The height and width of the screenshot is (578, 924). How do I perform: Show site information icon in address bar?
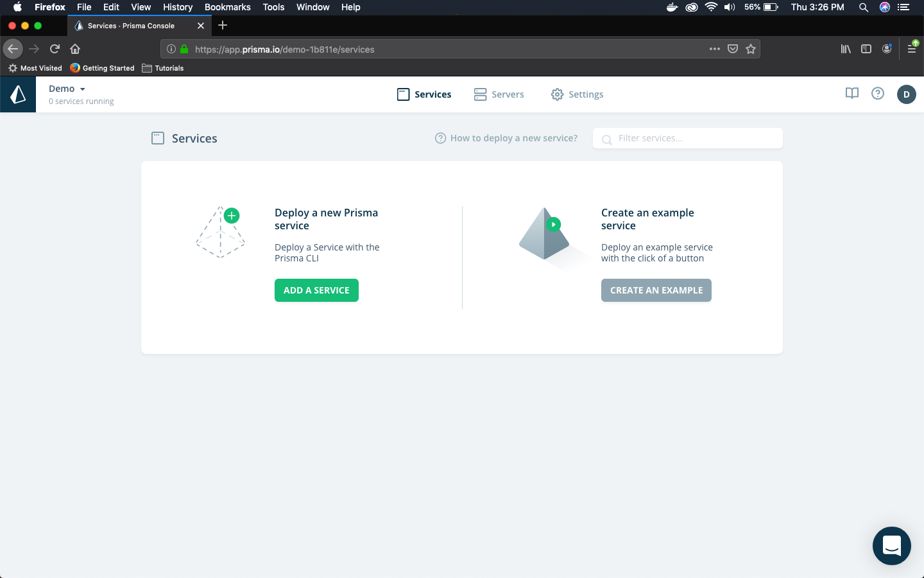pos(171,49)
